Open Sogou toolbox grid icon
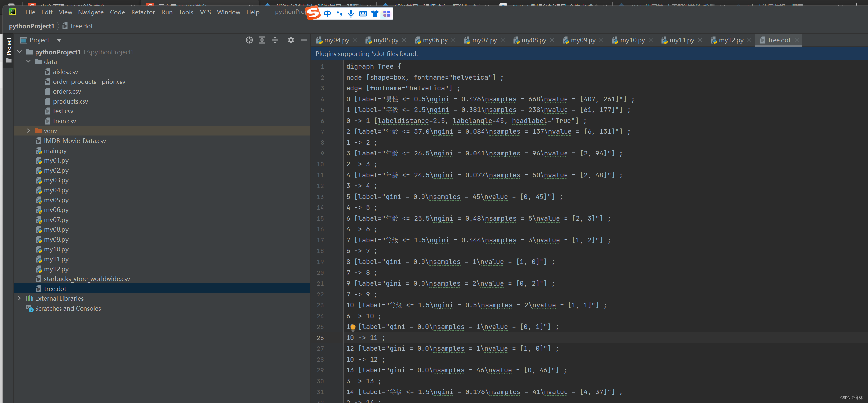Image resolution: width=868 pixels, height=403 pixels. tap(386, 13)
